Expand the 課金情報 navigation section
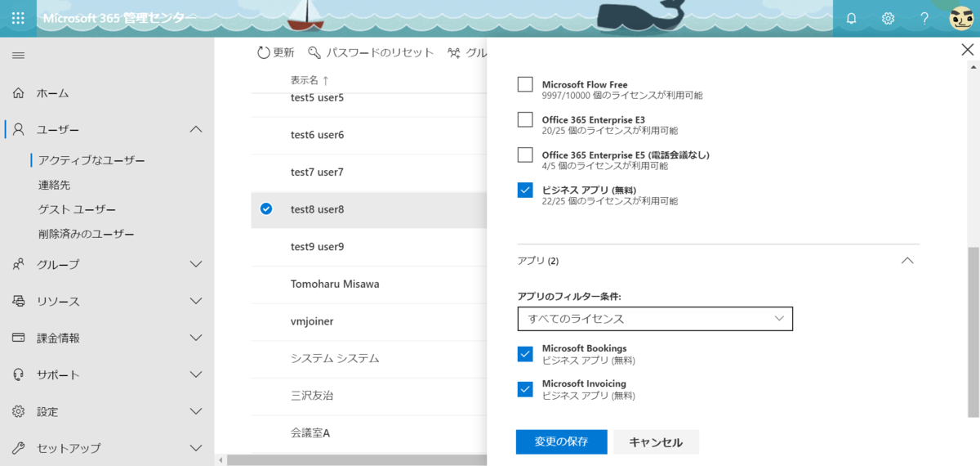 196,338
